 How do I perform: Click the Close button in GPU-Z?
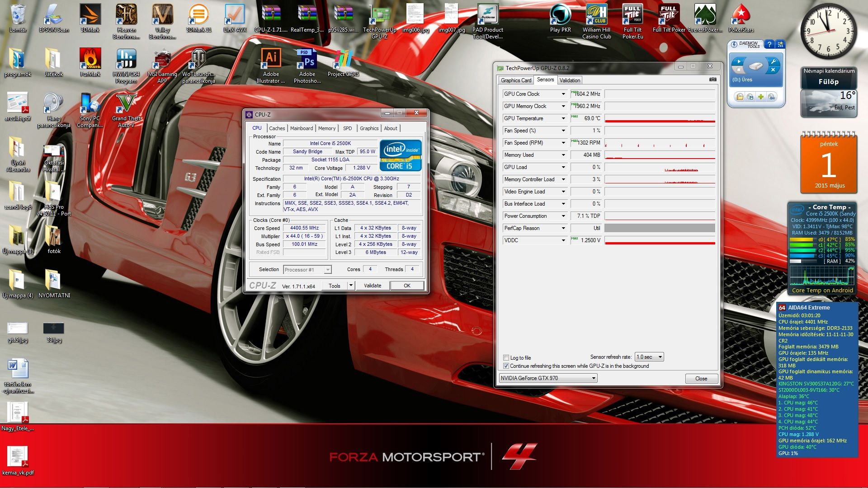[x=701, y=379]
